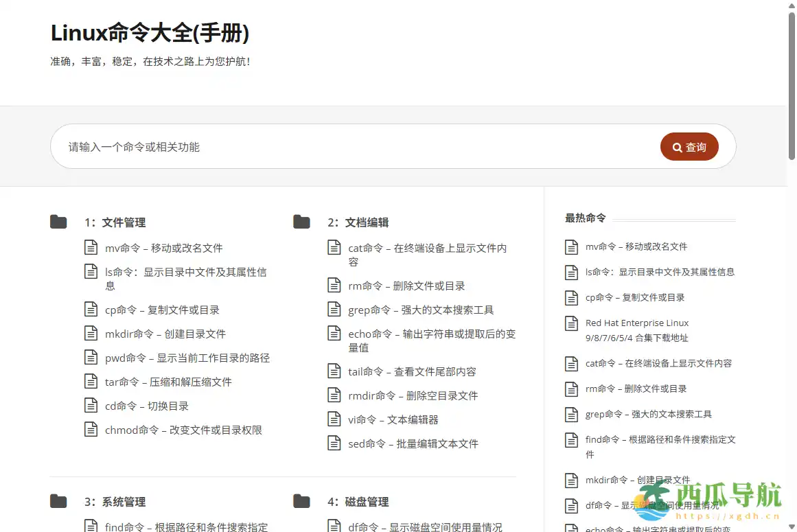The width and height of the screenshot is (797, 532).
Task: Click the document icon next to mv命令
Action: coord(91,247)
